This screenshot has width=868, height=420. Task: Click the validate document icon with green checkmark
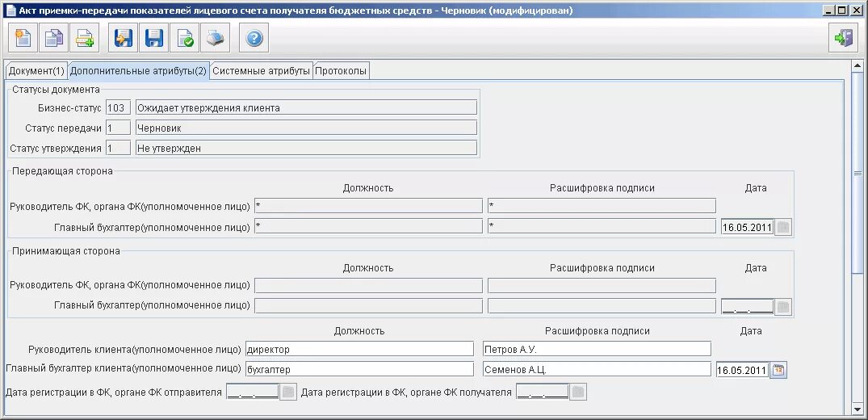tap(184, 38)
